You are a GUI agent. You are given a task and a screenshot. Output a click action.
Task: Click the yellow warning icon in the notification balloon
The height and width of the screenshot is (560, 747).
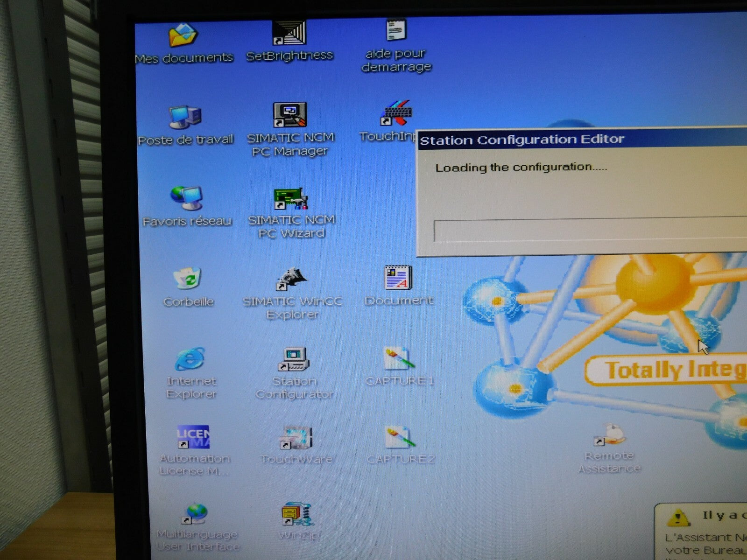point(678,517)
